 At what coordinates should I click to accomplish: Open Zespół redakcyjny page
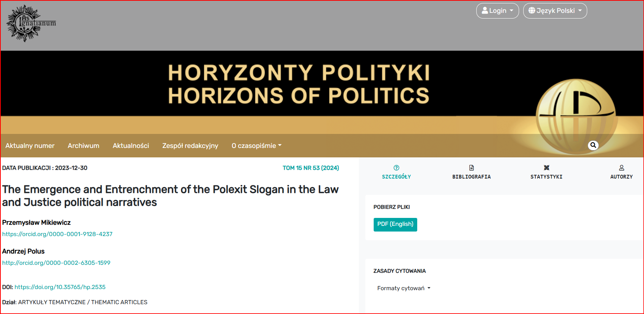coord(190,146)
